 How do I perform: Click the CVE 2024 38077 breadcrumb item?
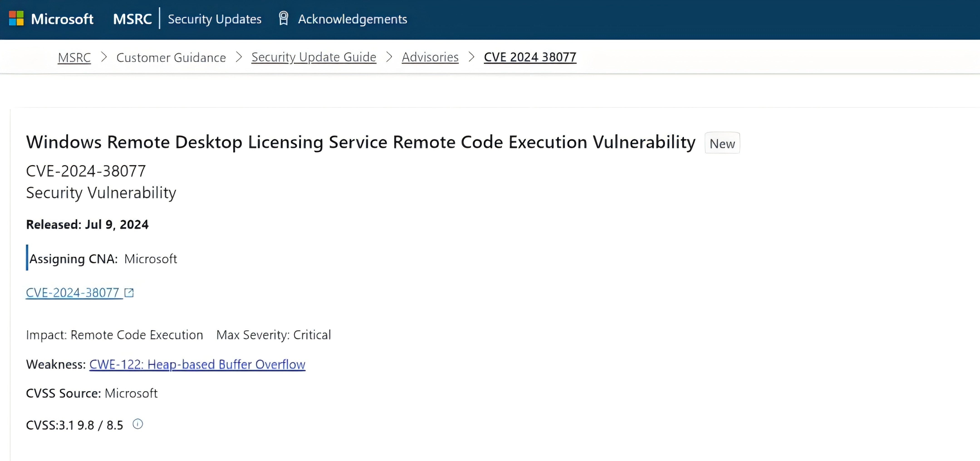pyautogui.click(x=530, y=57)
